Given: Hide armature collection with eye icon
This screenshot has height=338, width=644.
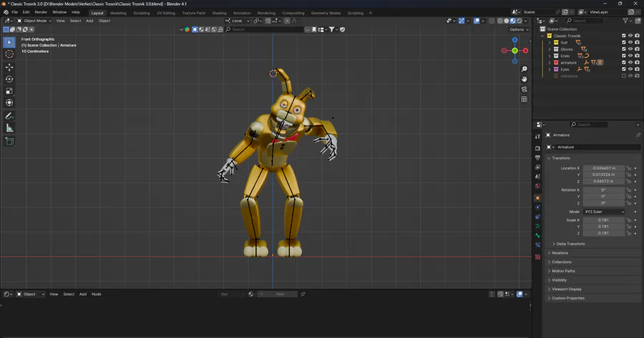Looking at the screenshot, I should pyautogui.click(x=630, y=62).
